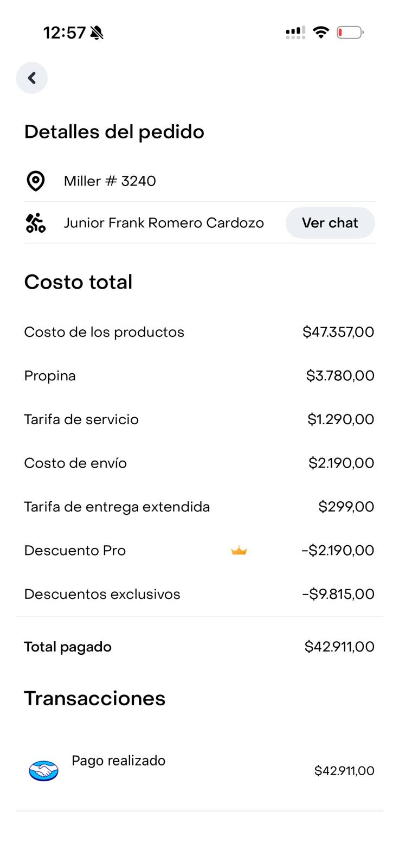Screen dimensions: 399x868
Task: Click the Mercado Pago handshake logo
Action: coord(43,770)
